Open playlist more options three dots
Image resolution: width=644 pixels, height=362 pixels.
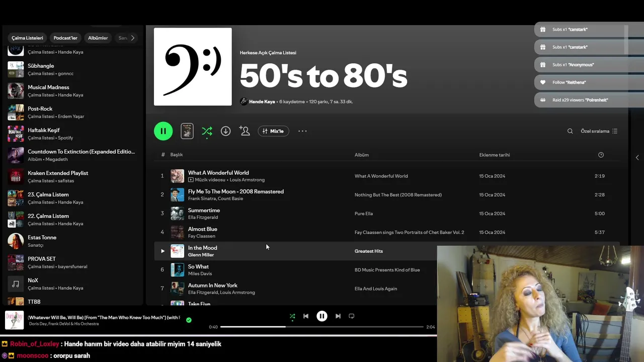pos(302,131)
